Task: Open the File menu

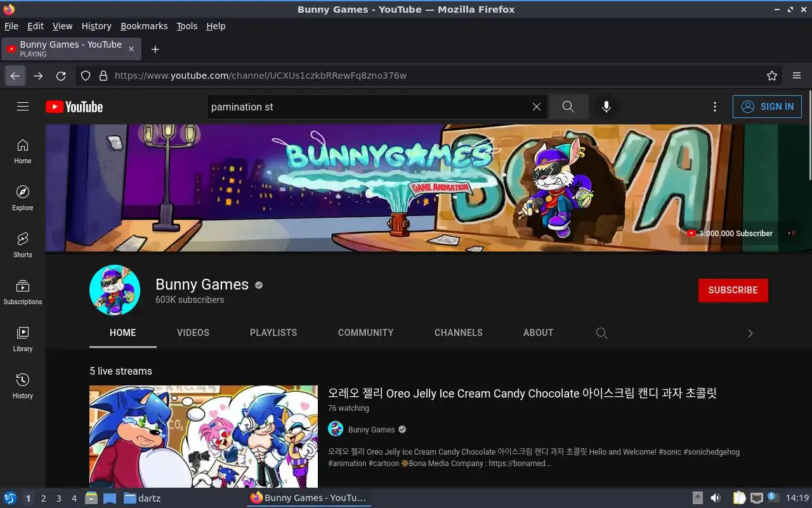Action: click(x=11, y=26)
